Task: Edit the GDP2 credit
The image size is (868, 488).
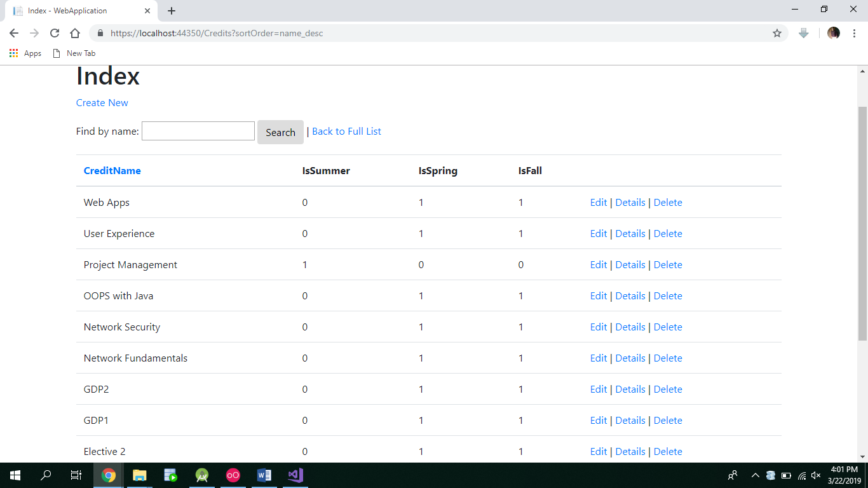Action: coord(599,390)
